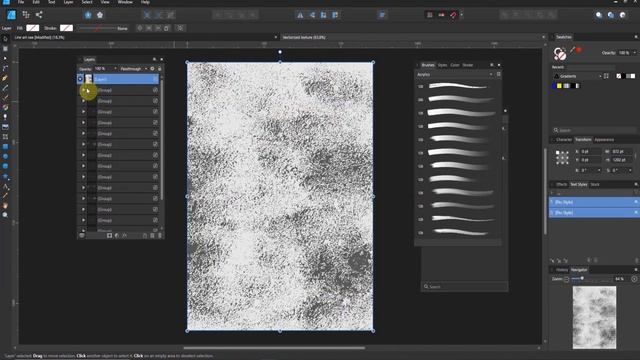Select the transform anchor point grid
The image size is (640, 360).
point(562,157)
